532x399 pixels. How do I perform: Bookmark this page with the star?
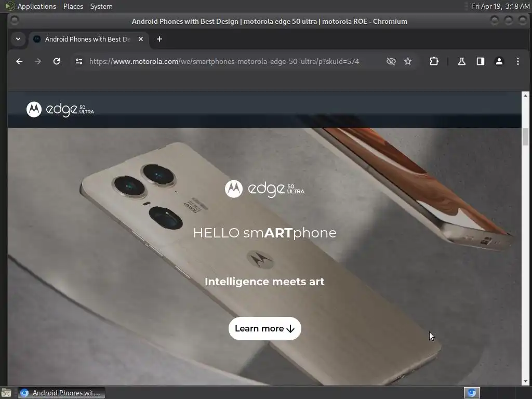click(408, 61)
